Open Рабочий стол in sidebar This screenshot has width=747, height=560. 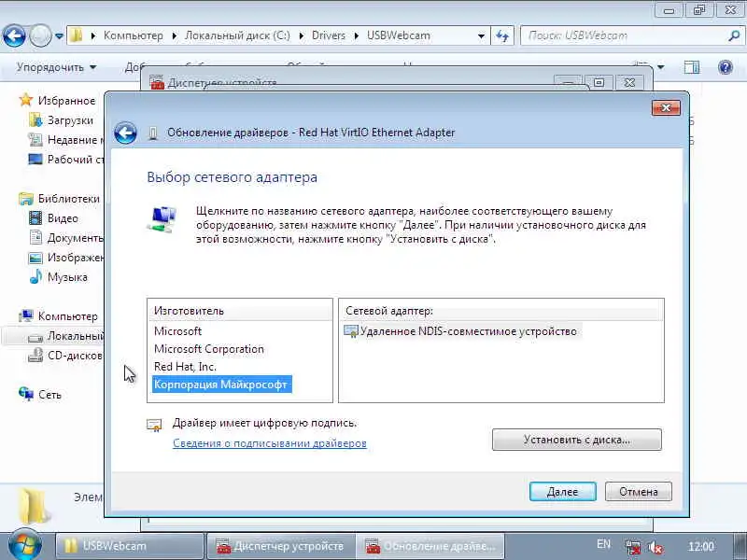pyautogui.click(x=65, y=160)
